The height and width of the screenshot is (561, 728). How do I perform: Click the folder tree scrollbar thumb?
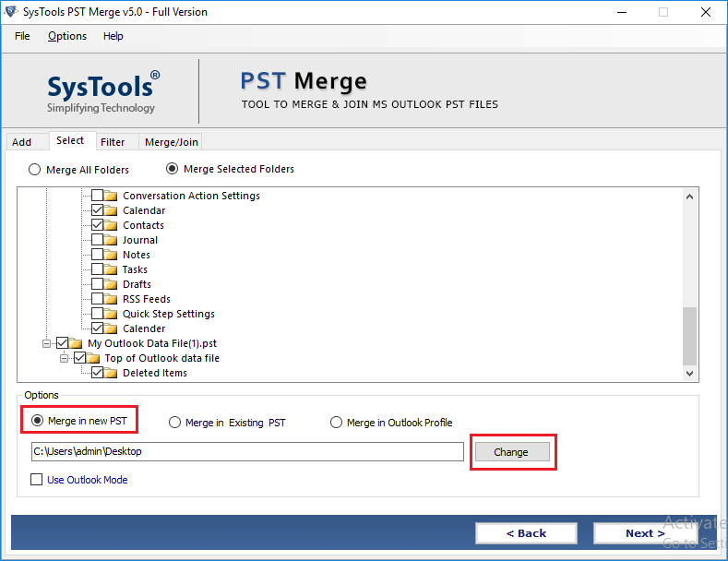pos(689,336)
